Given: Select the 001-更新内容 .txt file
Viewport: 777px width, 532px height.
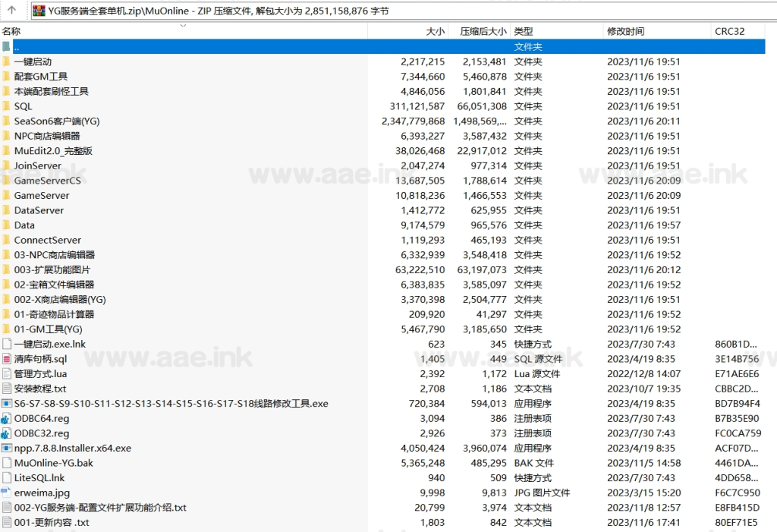Looking at the screenshot, I should [52, 522].
